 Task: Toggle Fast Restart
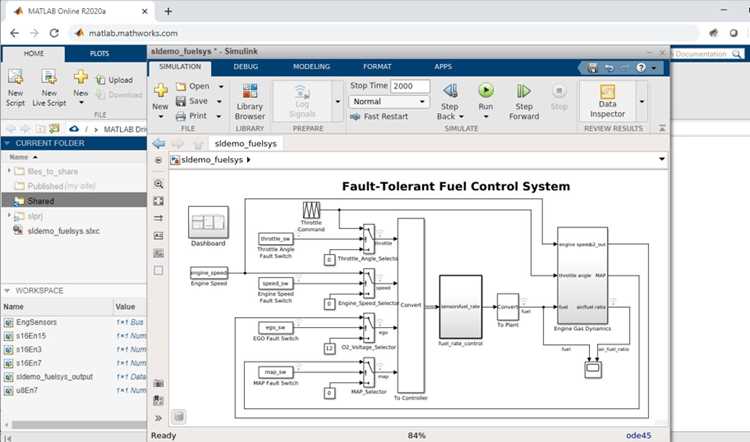click(379, 116)
